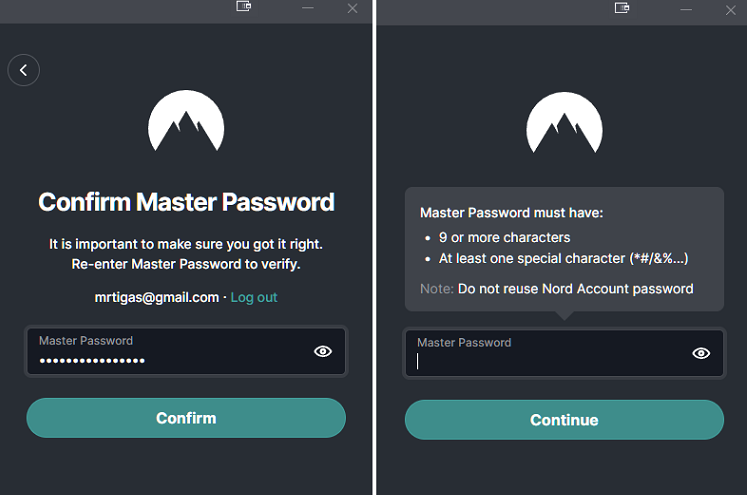Show password in Confirm Master Password field
Image resolution: width=747 pixels, height=495 pixels.
click(x=323, y=351)
